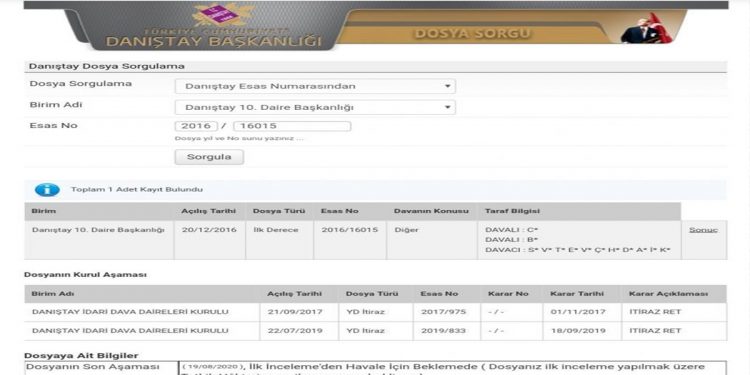Click the DOSYA SORGU banner title
Screen dimensions: 750x375
[472, 33]
